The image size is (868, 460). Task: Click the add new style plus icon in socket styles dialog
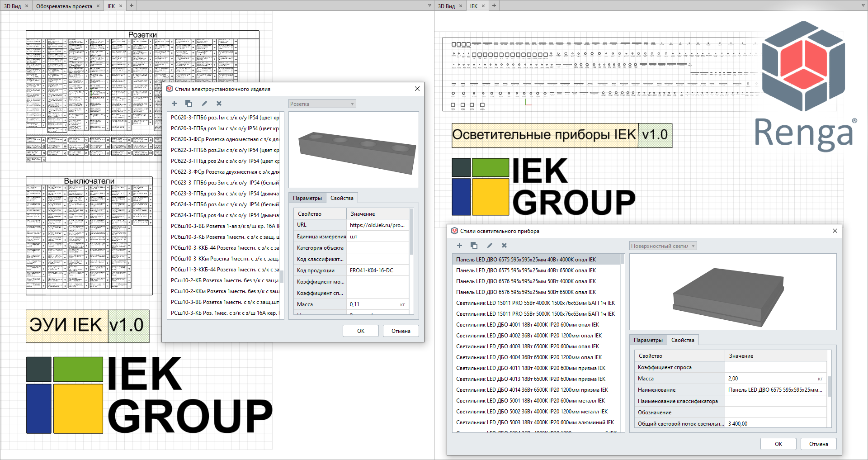[174, 104]
